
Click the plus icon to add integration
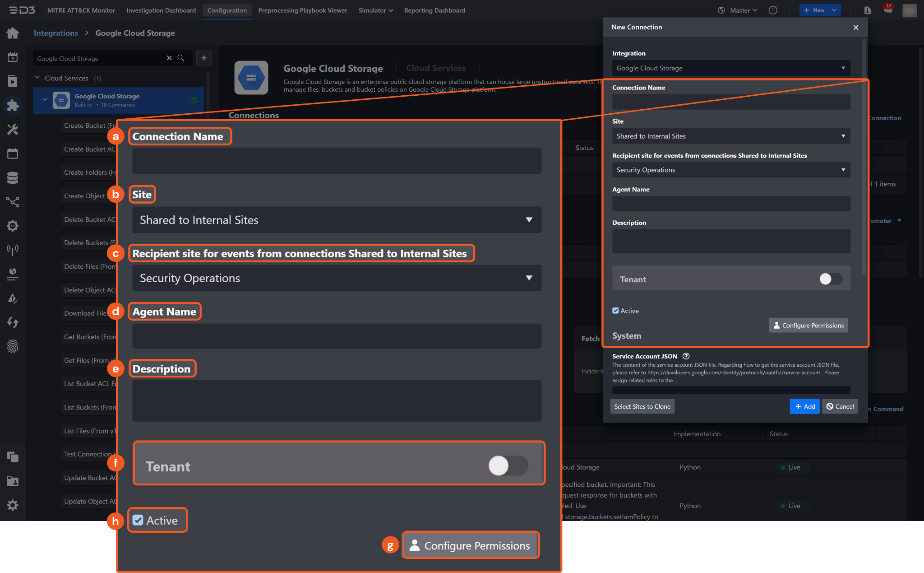[204, 58]
